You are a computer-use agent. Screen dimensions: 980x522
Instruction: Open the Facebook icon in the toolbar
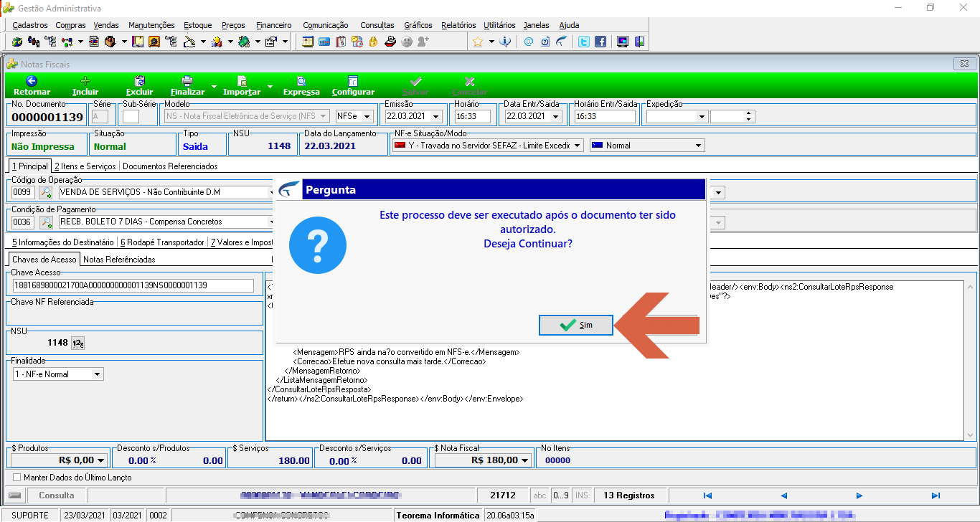[x=600, y=42]
